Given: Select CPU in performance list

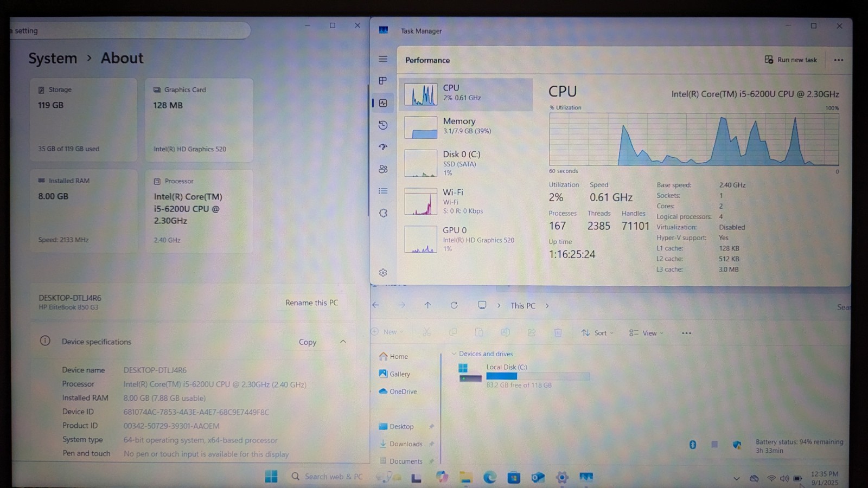Looking at the screenshot, I should [466, 94].
